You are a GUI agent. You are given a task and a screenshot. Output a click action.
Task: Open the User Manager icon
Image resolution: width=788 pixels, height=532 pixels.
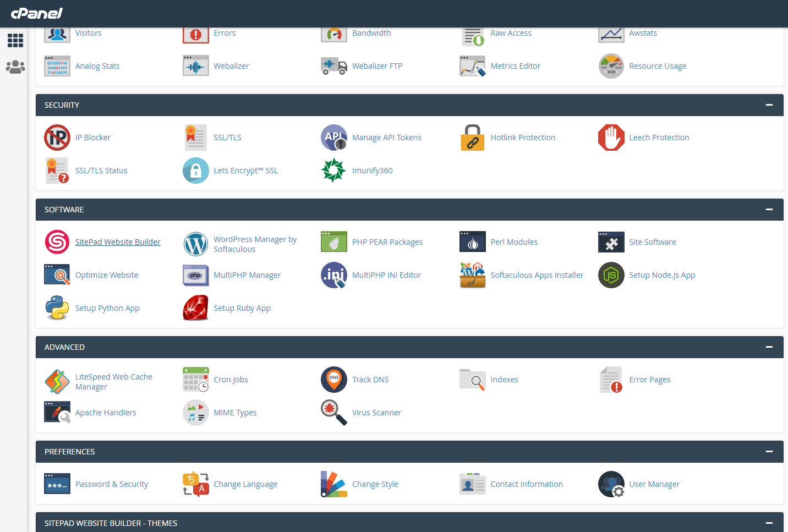click(x=611, y=484)
